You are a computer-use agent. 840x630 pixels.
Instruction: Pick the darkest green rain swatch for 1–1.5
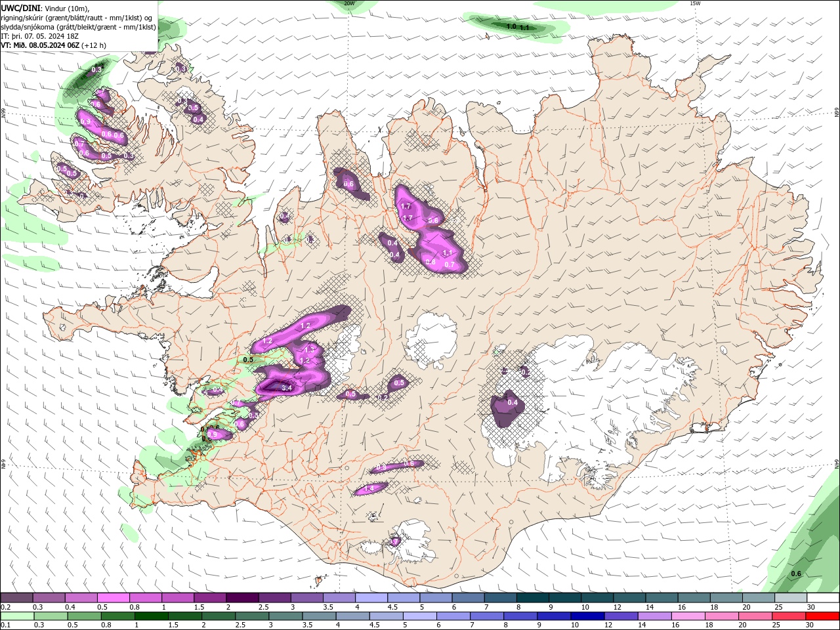151,616
